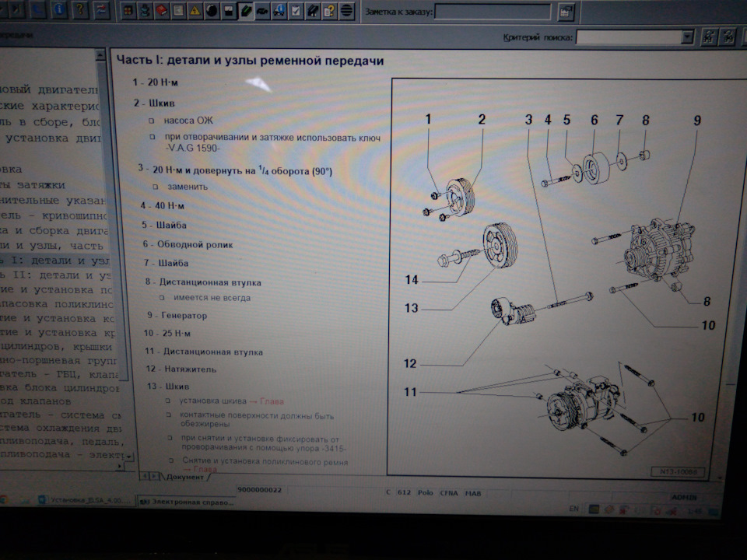The width and height of the screenshot is (747, 560).
Task: Click the blue phone handset toolbar icon
Action: [39, 9]
